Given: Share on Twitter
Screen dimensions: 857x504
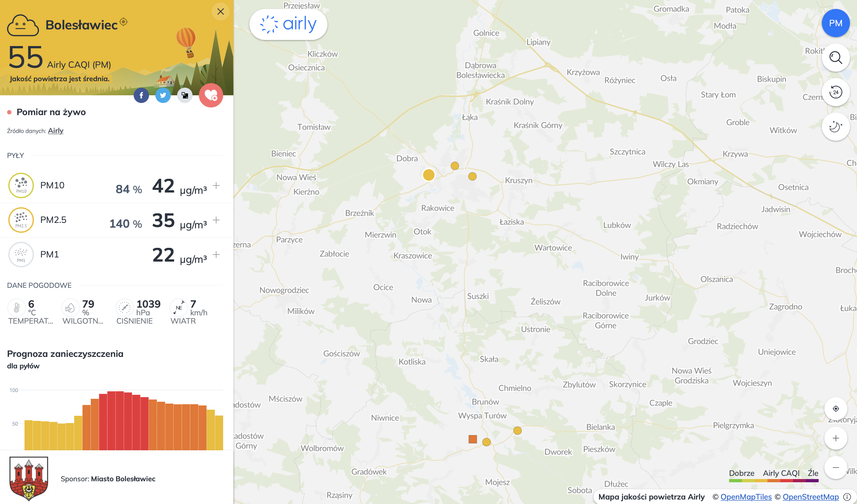Looking at the screenshot, I should pyautogui.click(x=163, y=96).
